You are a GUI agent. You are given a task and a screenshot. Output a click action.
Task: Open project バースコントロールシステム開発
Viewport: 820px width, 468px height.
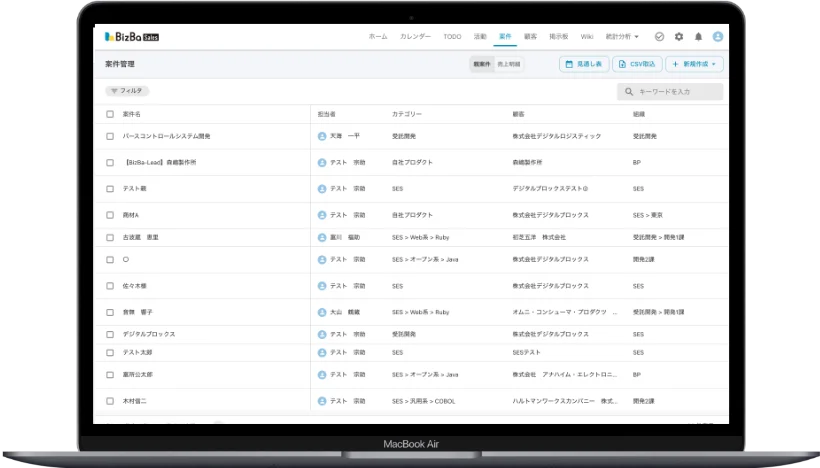pos(166,136)
